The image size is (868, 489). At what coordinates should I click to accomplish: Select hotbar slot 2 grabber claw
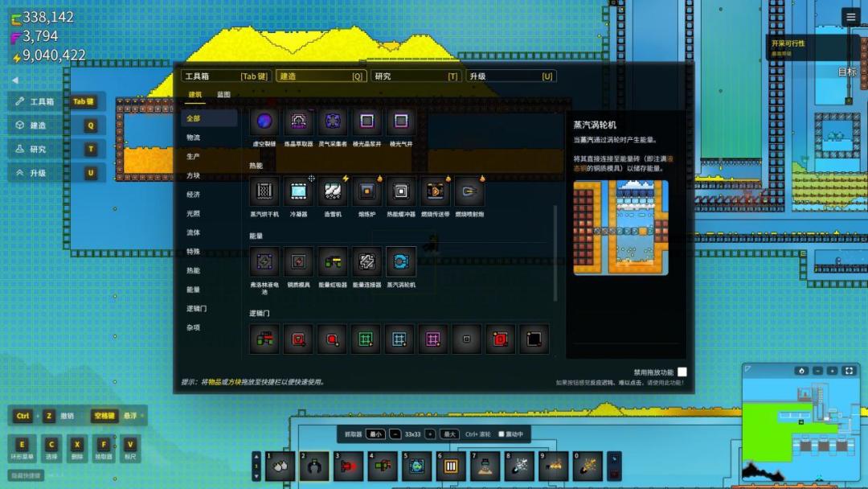tap(314, 466)
